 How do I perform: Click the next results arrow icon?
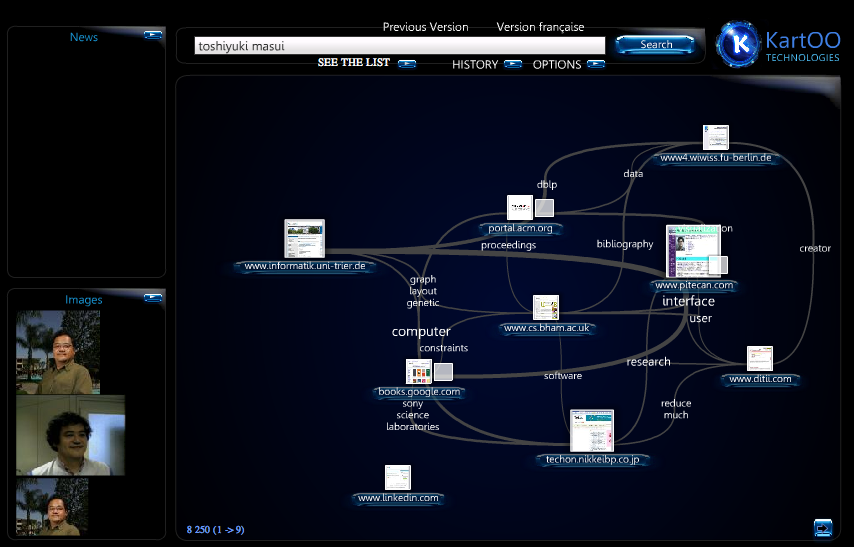[823, 528]
